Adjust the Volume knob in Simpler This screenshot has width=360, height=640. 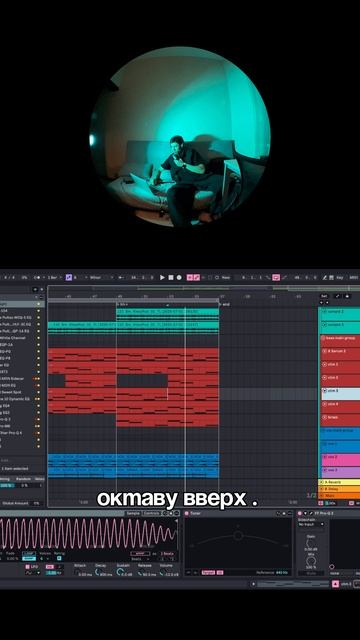[162, 573]
